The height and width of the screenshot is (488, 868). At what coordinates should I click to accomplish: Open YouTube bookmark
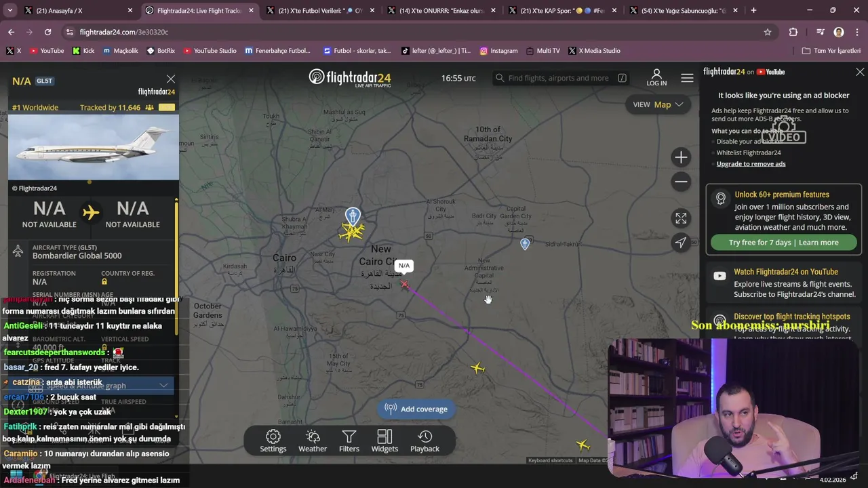tap(47, 51)
